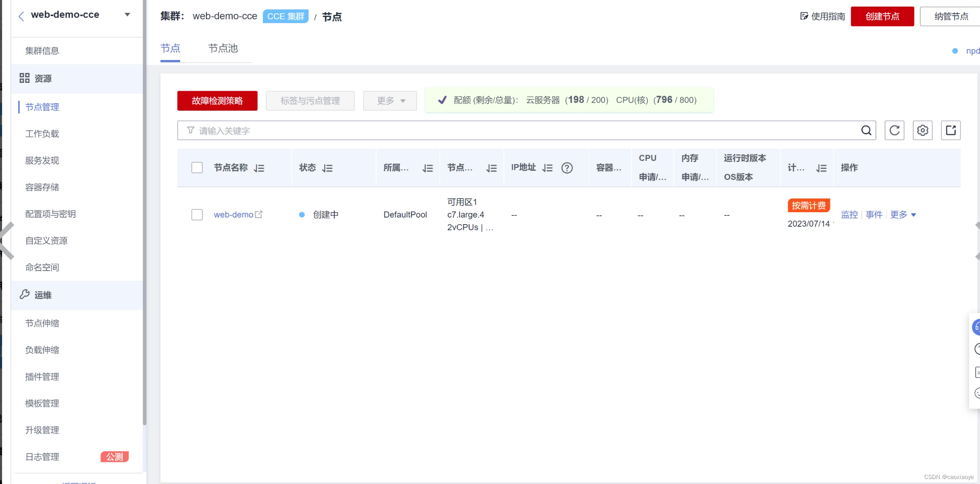
Task: Sort by 节点名称 column icon
Action: click(x=259, y=168)
